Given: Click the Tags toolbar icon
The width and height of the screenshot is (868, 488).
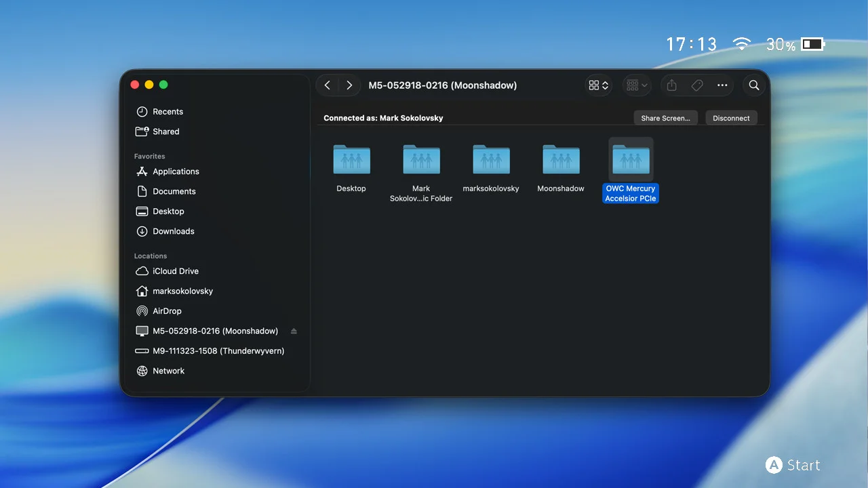Looking at the screenshot, I should (697, 85).
